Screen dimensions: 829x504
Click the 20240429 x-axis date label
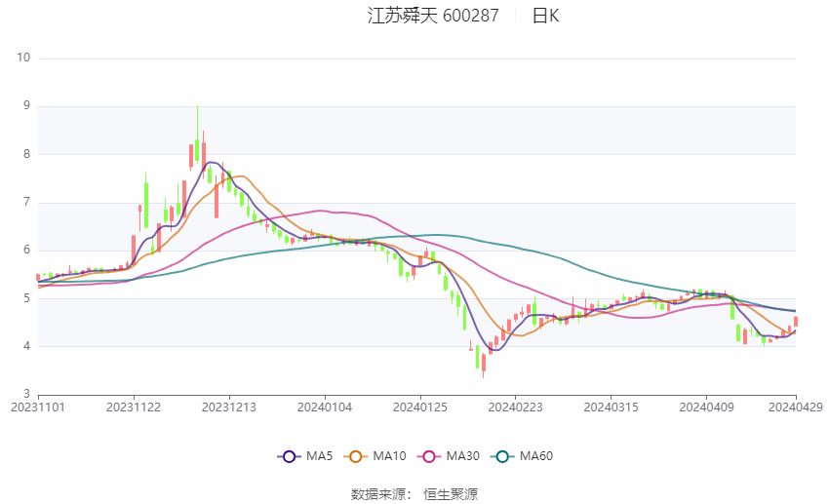pyautogui.click(x=796, y=407)
